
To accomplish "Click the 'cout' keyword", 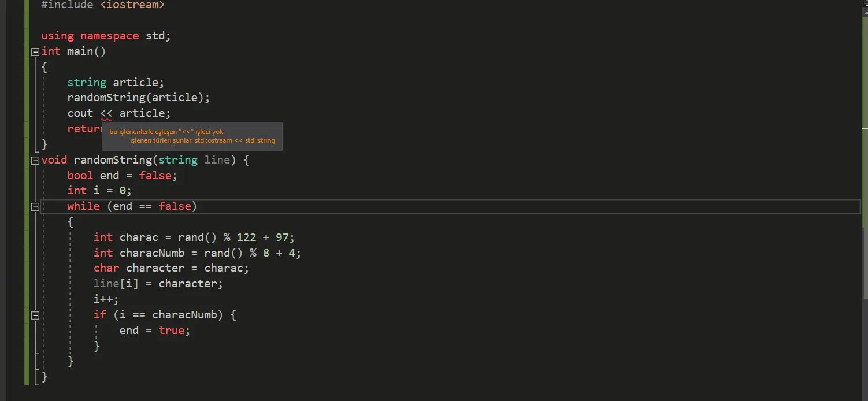I will (x=80, y=113).
